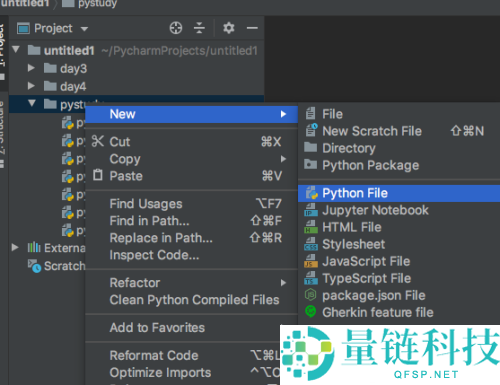Choose Paste from the context menu
The width and height of the screenshot is (500, 385).
192,176
